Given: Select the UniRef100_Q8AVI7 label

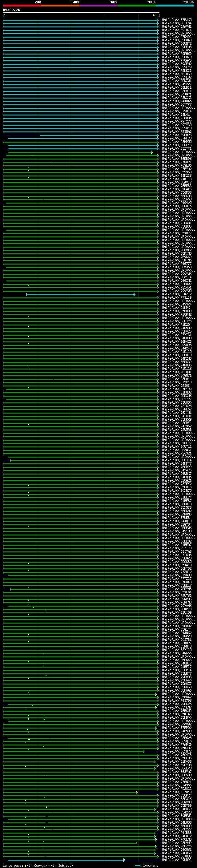Looking at the screenshot, I should point(176,182).
